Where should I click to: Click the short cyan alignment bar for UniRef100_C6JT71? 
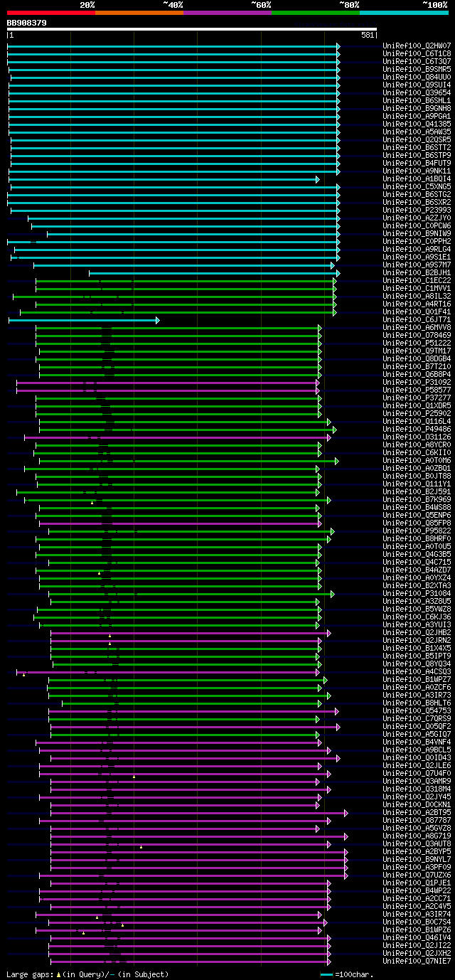82,320
